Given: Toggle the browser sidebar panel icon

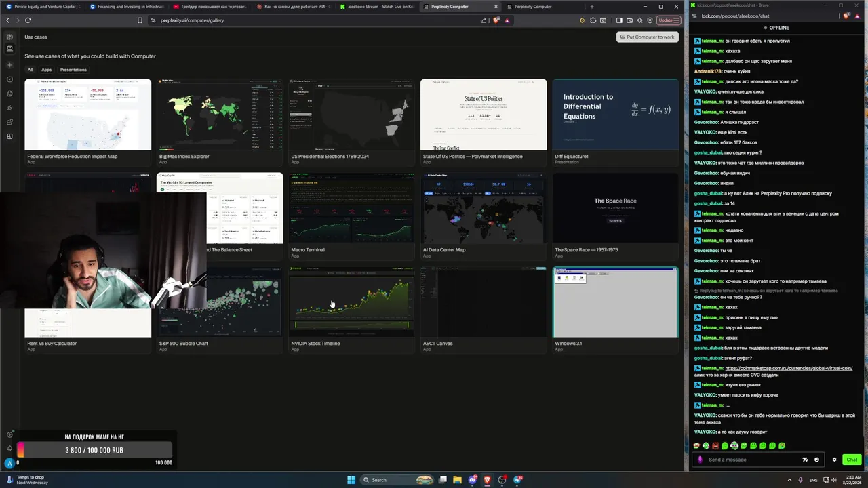Looking at the screenshot, I should (618, 20).
